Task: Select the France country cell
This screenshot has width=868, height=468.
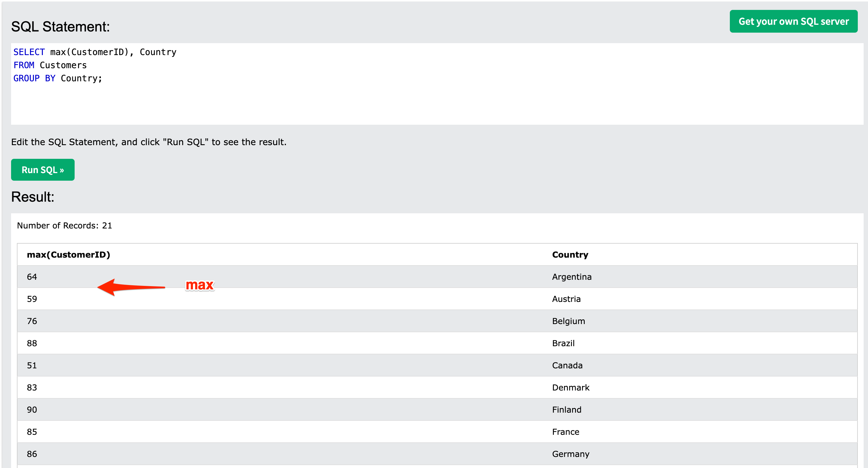Action: (x=565, y=432)
